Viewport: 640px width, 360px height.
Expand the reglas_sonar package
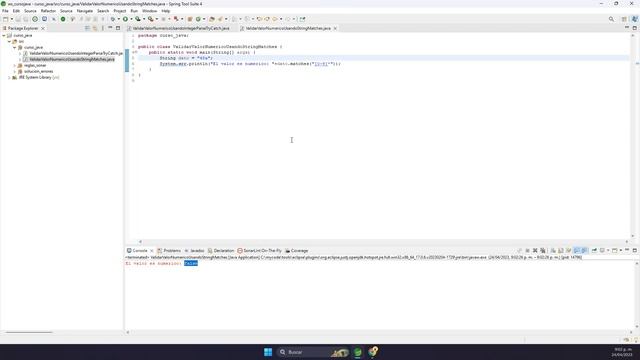point(15,65)
